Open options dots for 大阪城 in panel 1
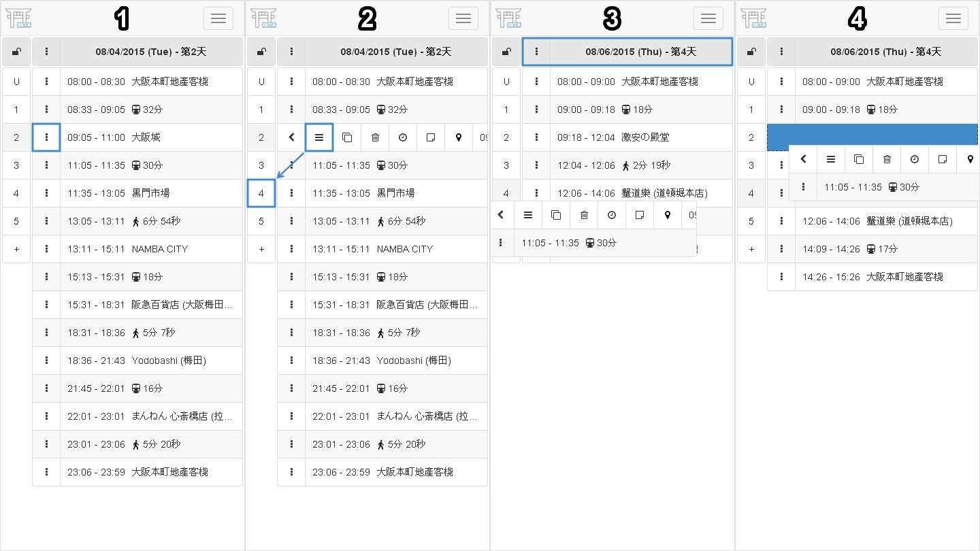This screenshot has width=980, height=551. tap(46, 137)
